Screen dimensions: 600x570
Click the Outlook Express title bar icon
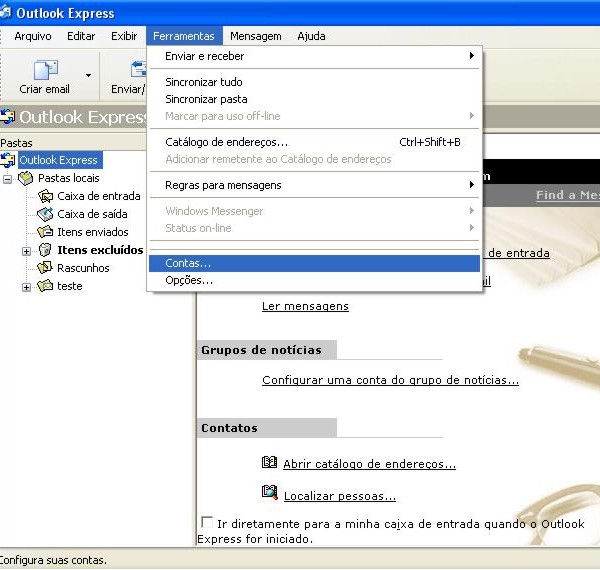point(5,12)
